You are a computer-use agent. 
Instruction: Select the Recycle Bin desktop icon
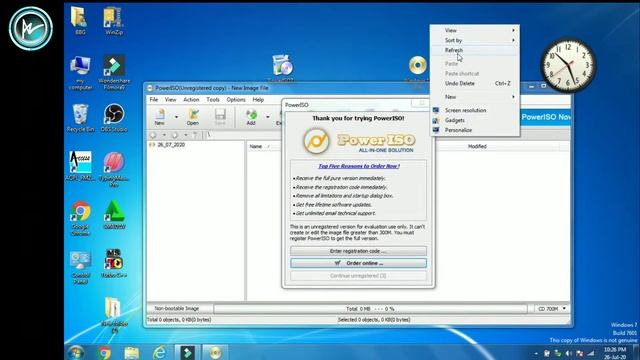[80, 118]
